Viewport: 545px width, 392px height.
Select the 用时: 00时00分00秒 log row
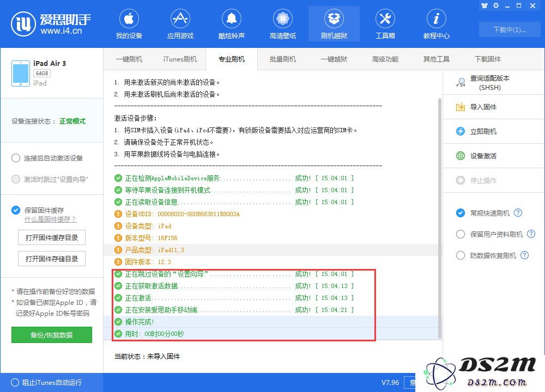pyautogui.click(x=270, y=334)
